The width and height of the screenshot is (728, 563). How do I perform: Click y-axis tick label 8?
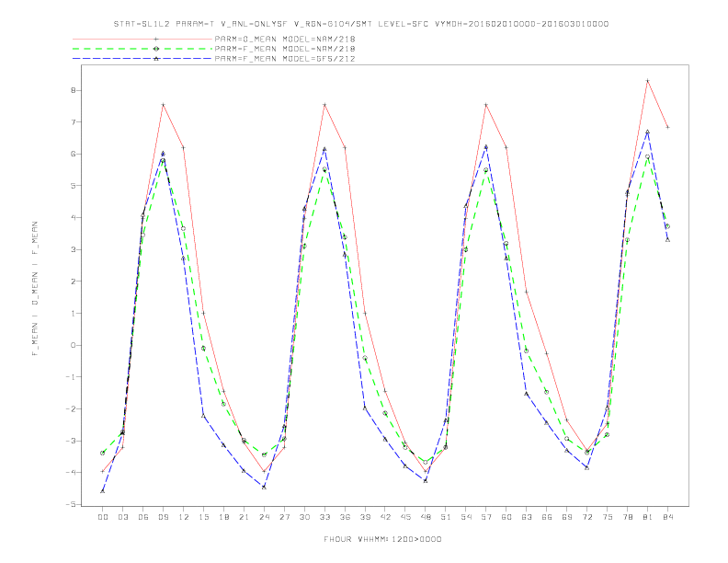tap(73, 90)
